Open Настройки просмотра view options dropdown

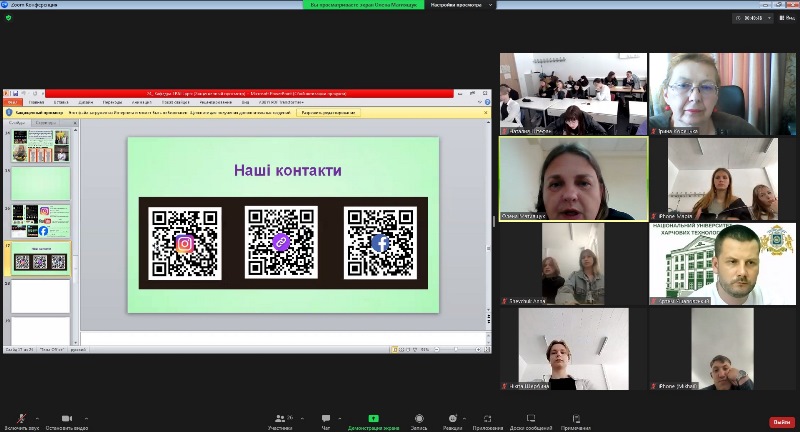(x=461, y=5)
